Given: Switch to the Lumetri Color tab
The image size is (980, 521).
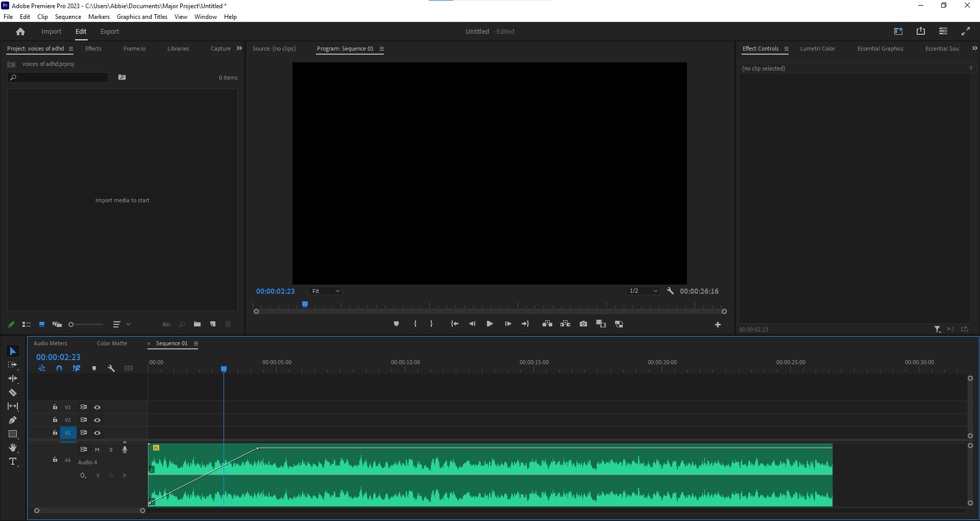Looking at the screenshot, I should pos(817,49).
